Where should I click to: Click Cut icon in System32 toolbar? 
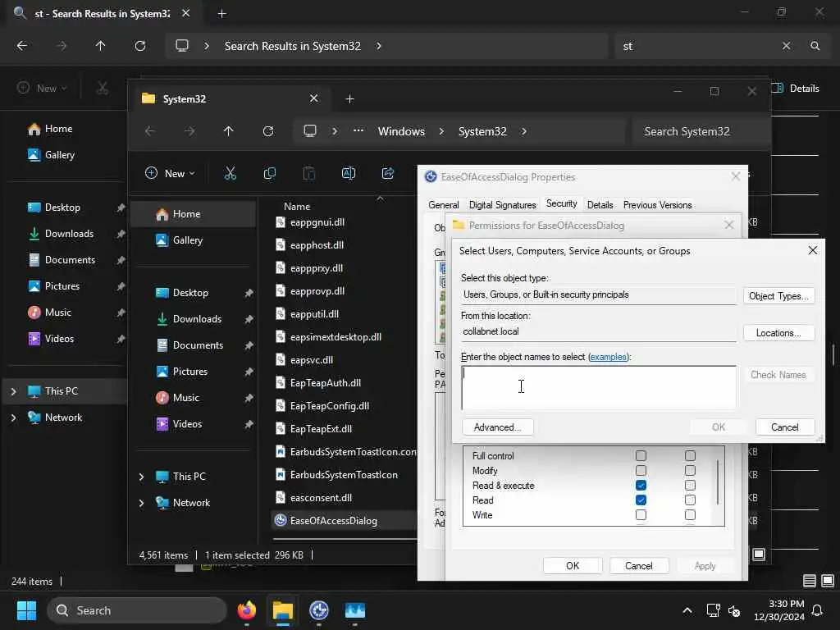pyautogui.click(x=230, y=173)
